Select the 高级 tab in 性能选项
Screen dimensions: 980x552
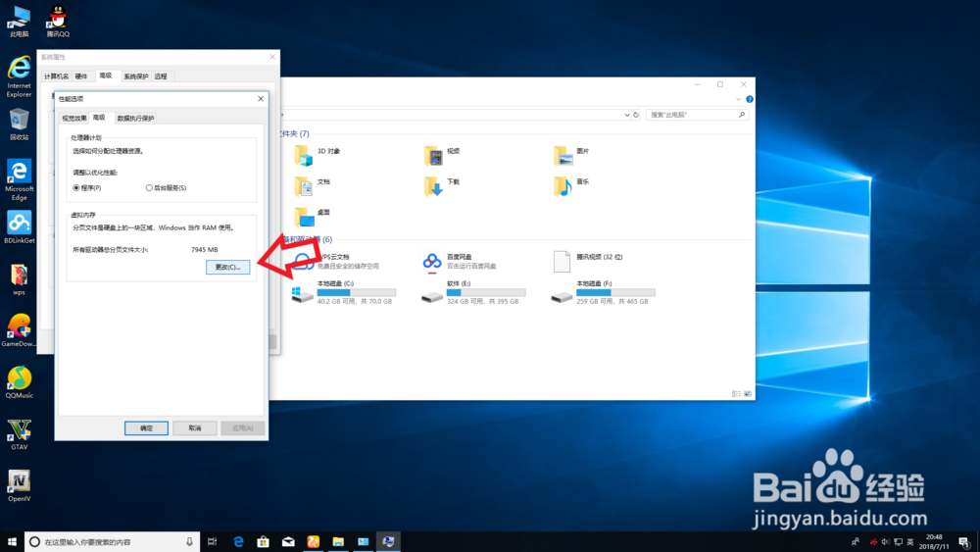pyautogui.click(x=99, y=118)
